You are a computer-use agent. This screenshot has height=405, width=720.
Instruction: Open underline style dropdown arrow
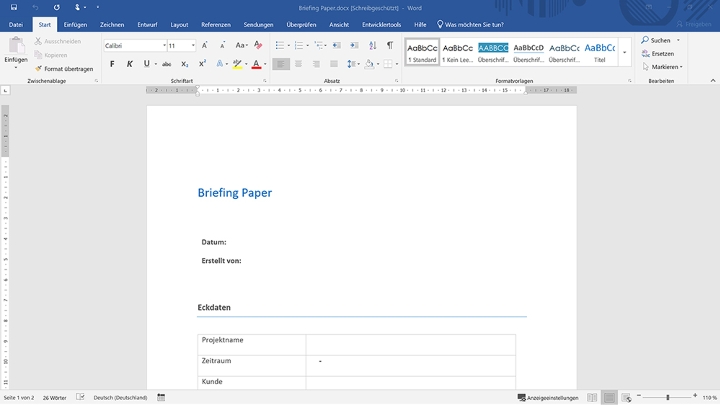(x=156, y=64)
